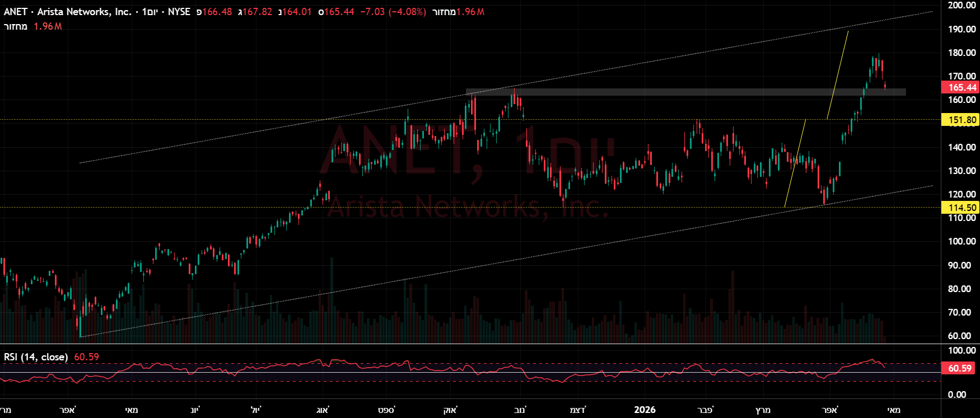This screenshot has height=418, width=980.
Task: Click the 60.00 price scale label
Action: click(x=959, y=336)
